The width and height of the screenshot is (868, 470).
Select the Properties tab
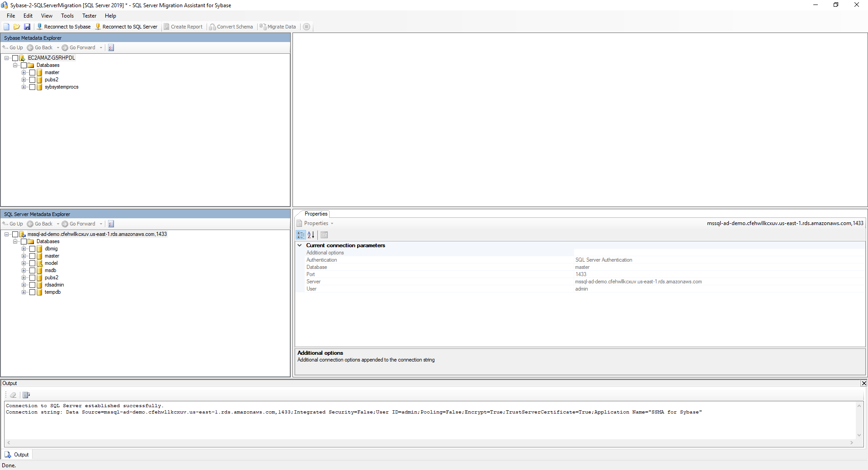point(316,214)
